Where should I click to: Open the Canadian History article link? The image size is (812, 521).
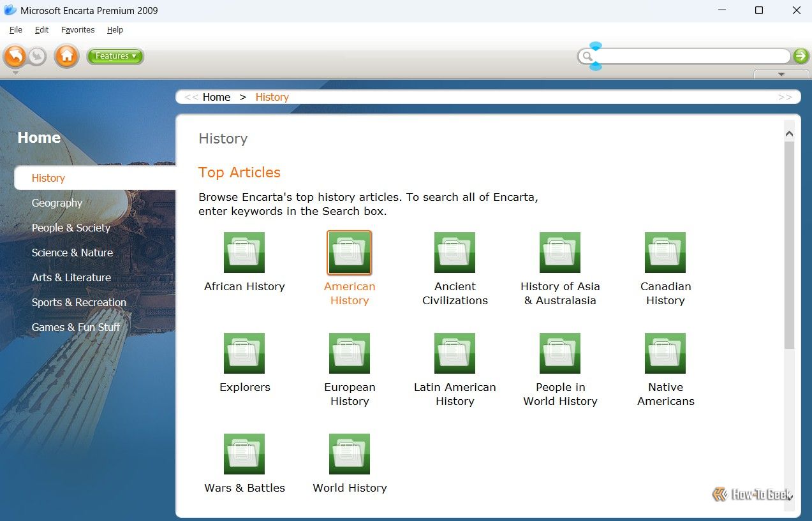665,293
